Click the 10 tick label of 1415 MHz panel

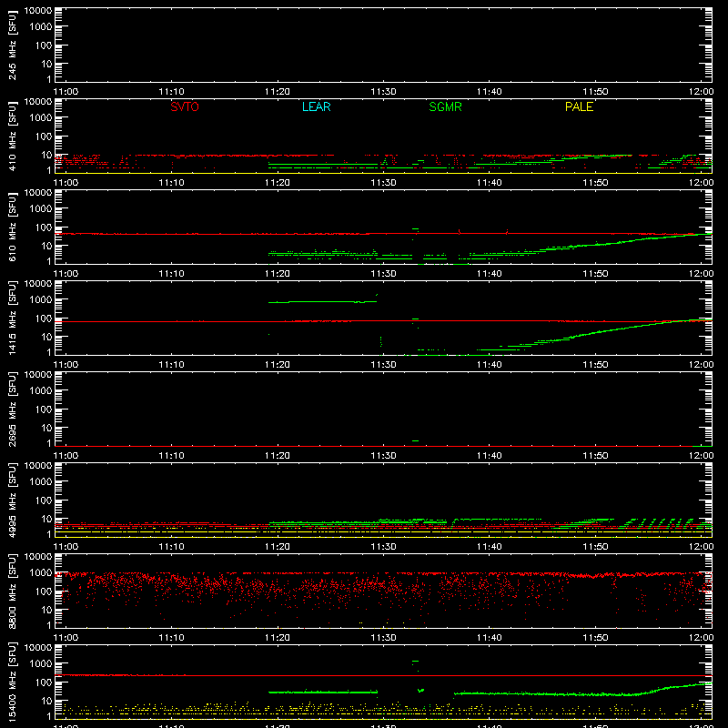coord(46,337)
